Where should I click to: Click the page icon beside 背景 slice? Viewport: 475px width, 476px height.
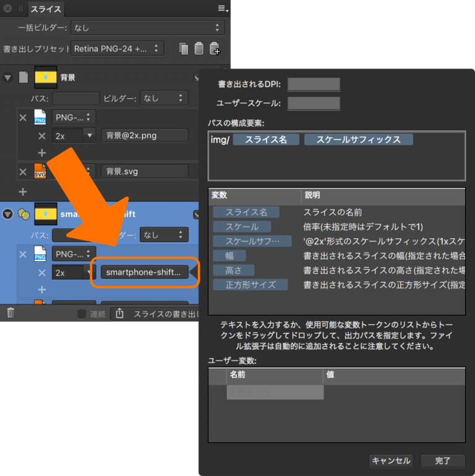[x=24, y=77]
